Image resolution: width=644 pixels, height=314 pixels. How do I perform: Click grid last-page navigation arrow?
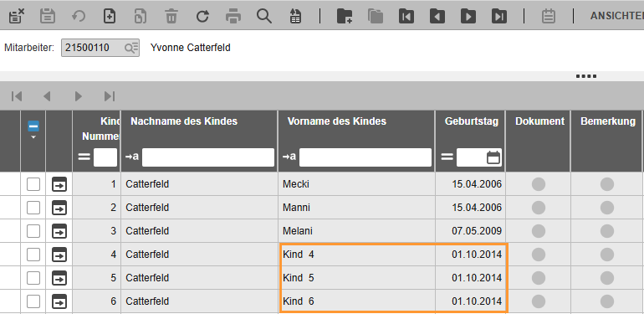(x=110, y=96)
